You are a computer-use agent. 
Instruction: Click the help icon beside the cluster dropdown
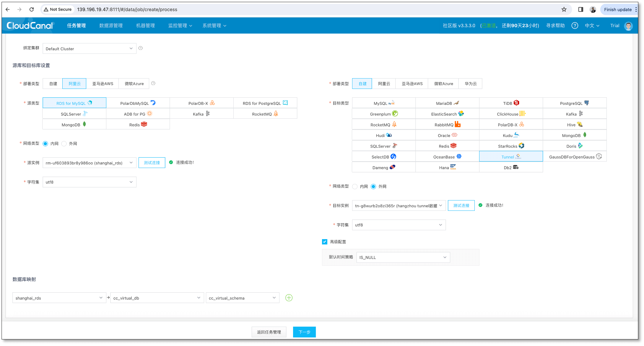(x=141, y=48)
